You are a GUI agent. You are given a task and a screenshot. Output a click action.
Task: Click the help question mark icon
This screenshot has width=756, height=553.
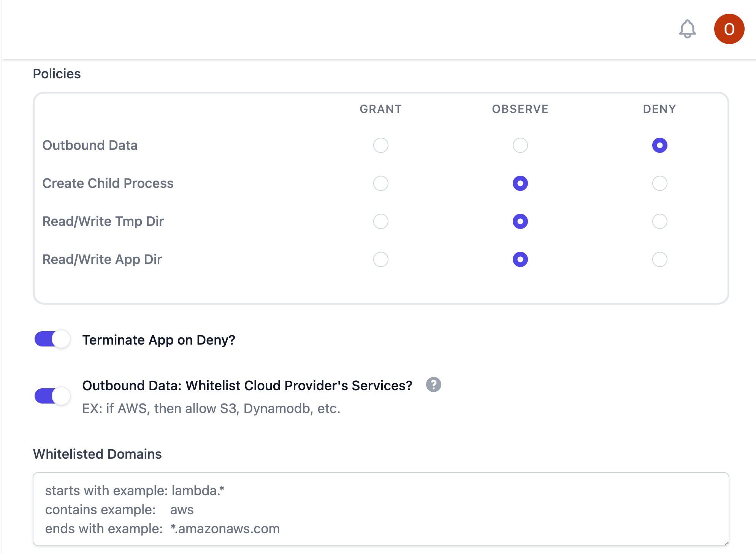(433, 385)
